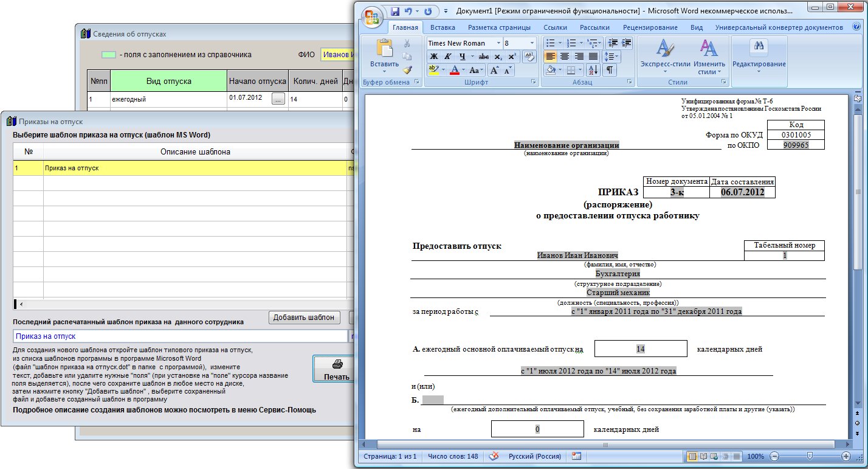Select the Приказ на отпуск template row
Image resolution: width=868 pixels, height=469 pixels.
coord(182,168)
